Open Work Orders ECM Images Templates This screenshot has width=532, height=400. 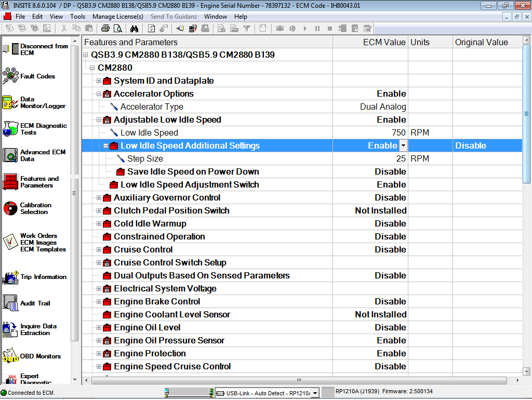[34, 242]
